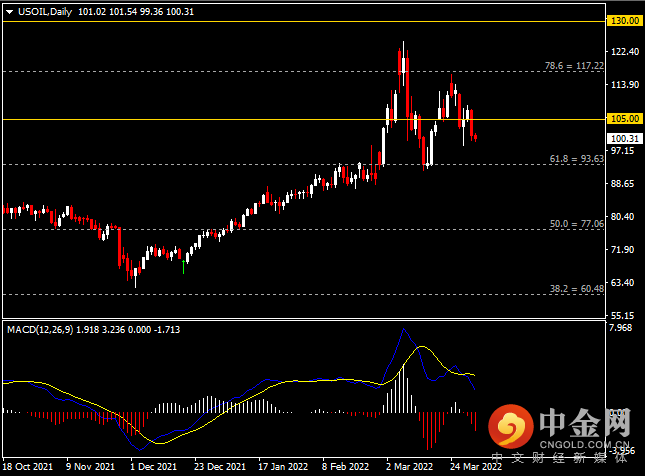Image resolution: width=645 pixels, height=476 pixels.
Task: Click the date label 9 Nov 2021
Action: click(x=90, y=467)
